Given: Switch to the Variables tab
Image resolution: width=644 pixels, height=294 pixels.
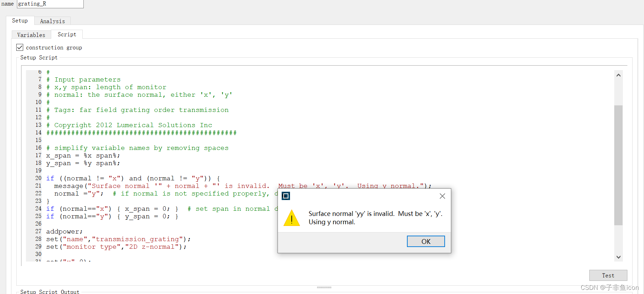Looking at the screenshot, I should (31, 35).
